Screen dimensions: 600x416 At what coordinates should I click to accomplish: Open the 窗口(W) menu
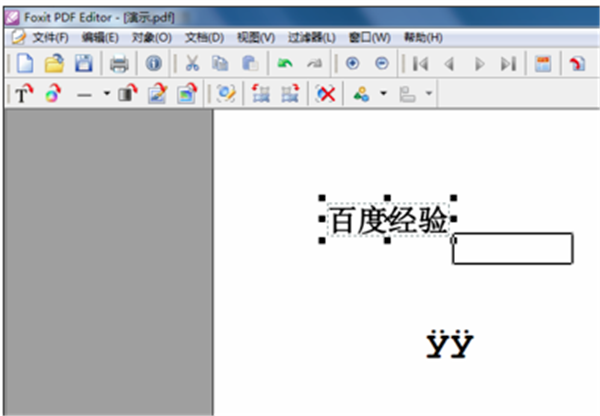click(x=370, y=38)
